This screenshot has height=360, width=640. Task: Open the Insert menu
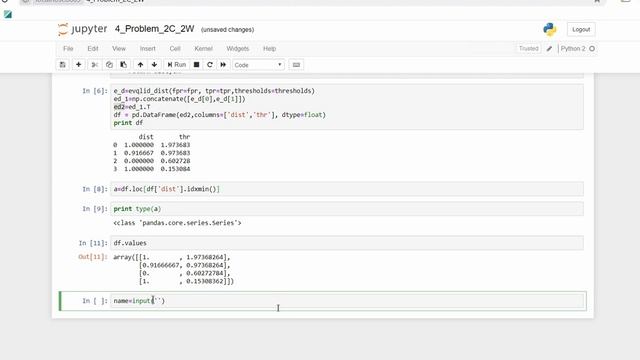click(x=147, y=49)
